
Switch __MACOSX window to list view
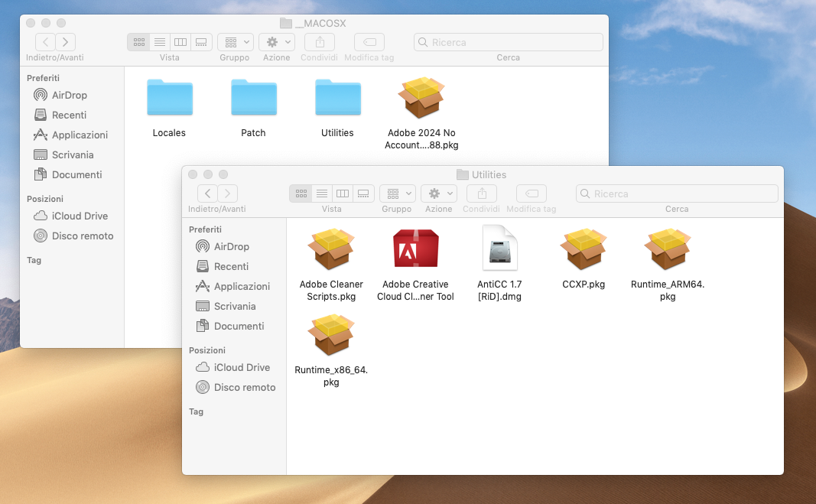click(160, 42)
